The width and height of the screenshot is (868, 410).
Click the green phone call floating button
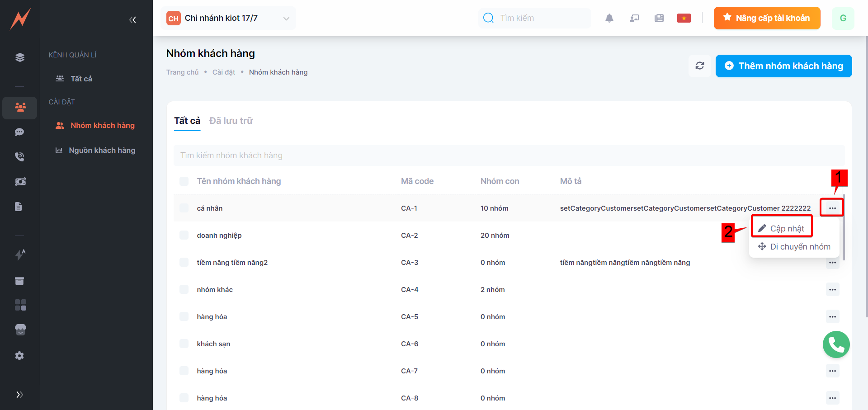tap(836, 344)
